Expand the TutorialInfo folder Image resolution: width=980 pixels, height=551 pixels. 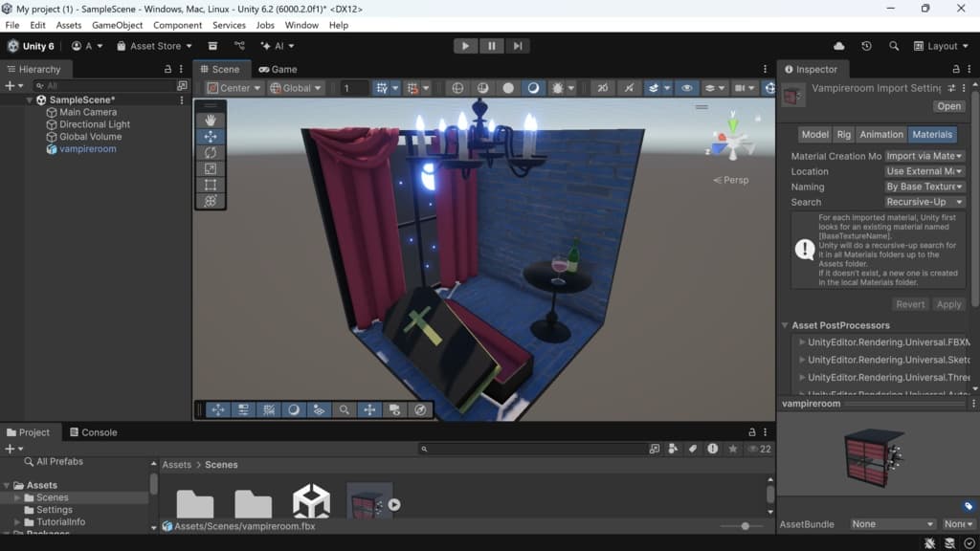click(17, 522)
